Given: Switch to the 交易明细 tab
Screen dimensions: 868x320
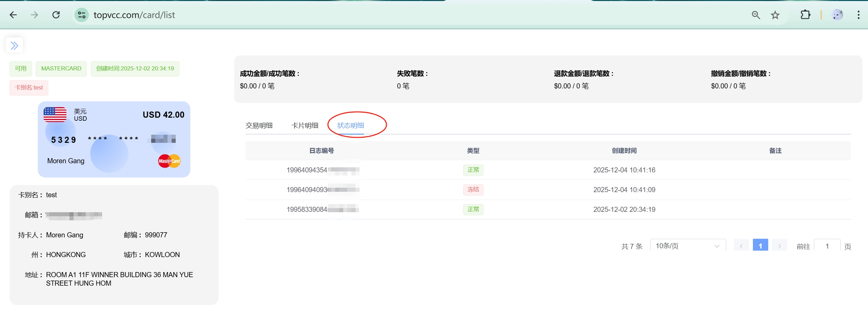Looking at the screenshot, I should (259, 125).
